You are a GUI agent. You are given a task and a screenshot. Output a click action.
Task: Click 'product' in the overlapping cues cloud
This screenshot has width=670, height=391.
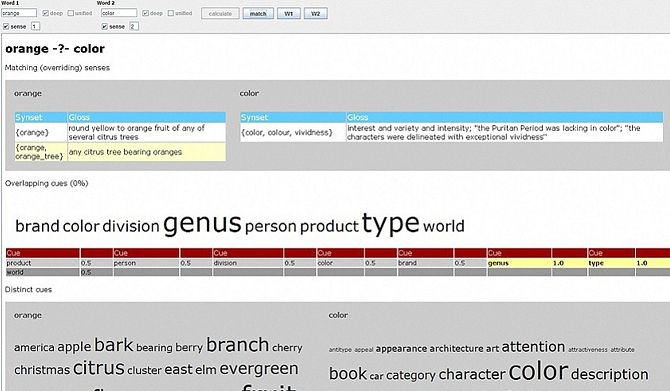(329, 227)
